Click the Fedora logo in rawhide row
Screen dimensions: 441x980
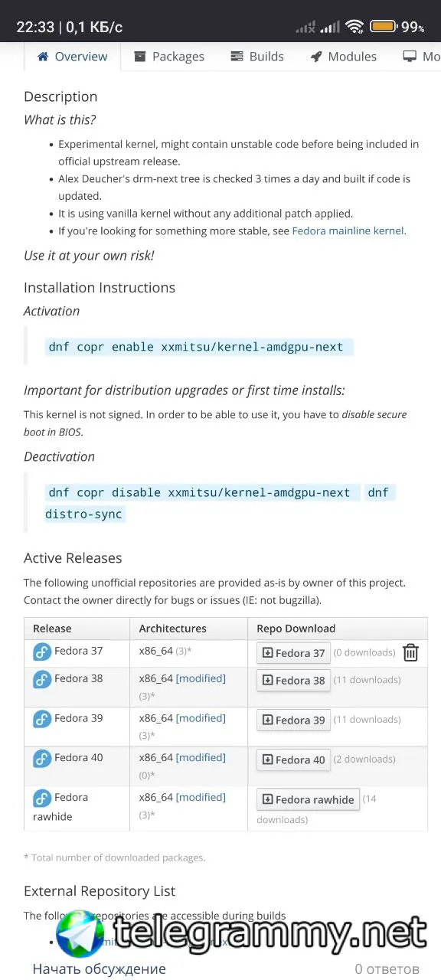[42, 799]
